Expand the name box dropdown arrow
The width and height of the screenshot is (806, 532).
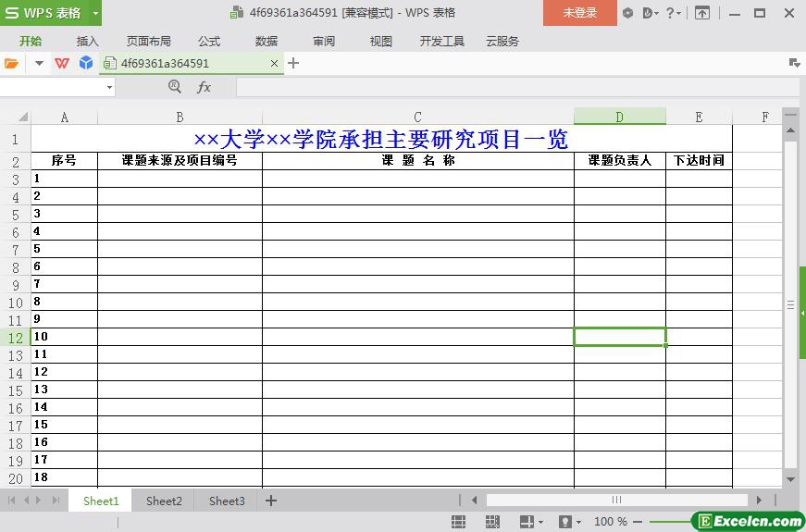[109, 87]
